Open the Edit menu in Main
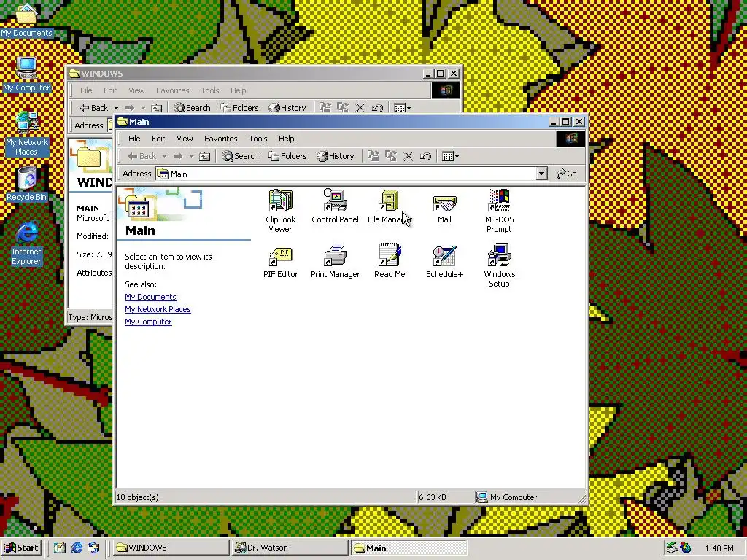 (x=158, y=139)
